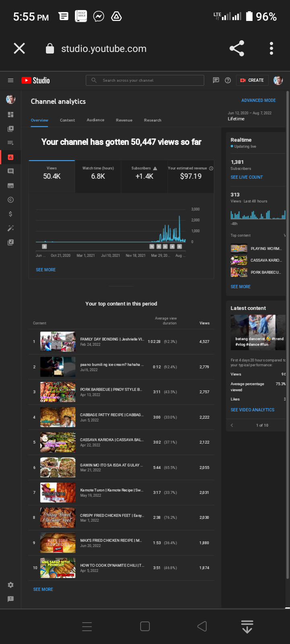
Task: Open CASSAVA KARIO realtime content item
Action: tap(256, 260)
